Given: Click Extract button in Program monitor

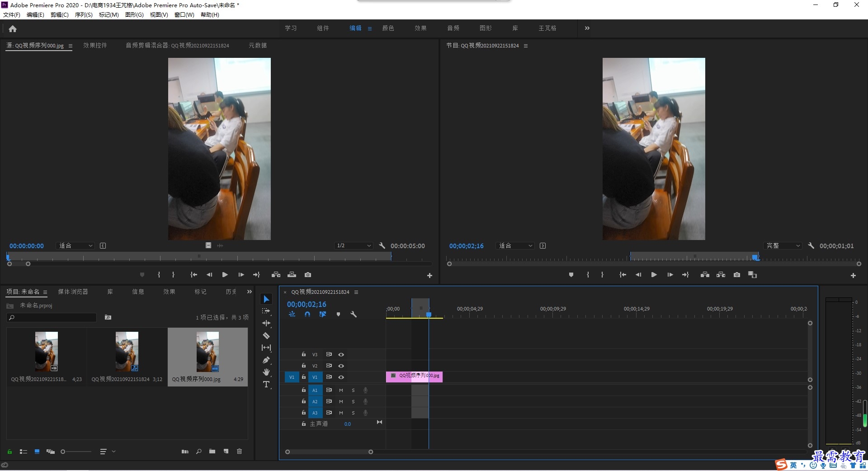Looking at the screenshot, I should pyautogui.click(x=721, y=275).
